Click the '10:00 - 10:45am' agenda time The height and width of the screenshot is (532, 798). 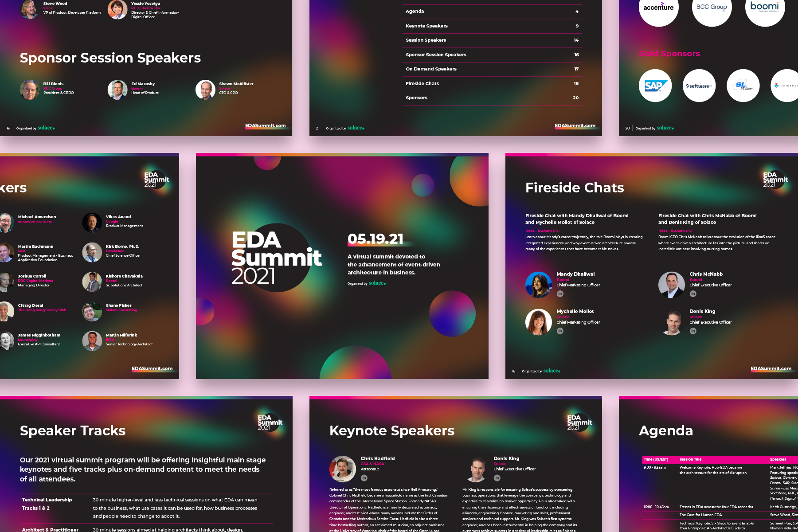click(x=656, y=507)
